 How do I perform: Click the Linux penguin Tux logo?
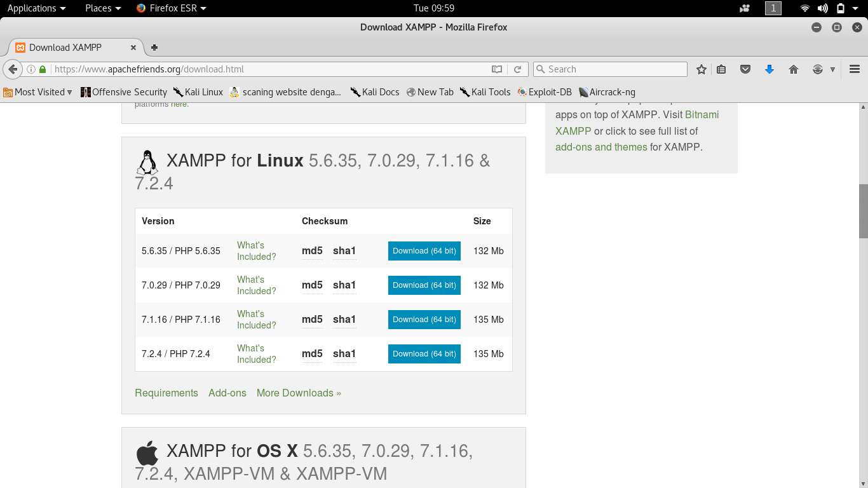pyautogui.click(x=147, y=163)
